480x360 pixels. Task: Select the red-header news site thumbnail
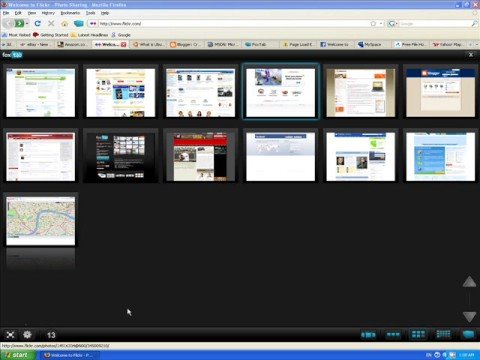pos(201,156)
